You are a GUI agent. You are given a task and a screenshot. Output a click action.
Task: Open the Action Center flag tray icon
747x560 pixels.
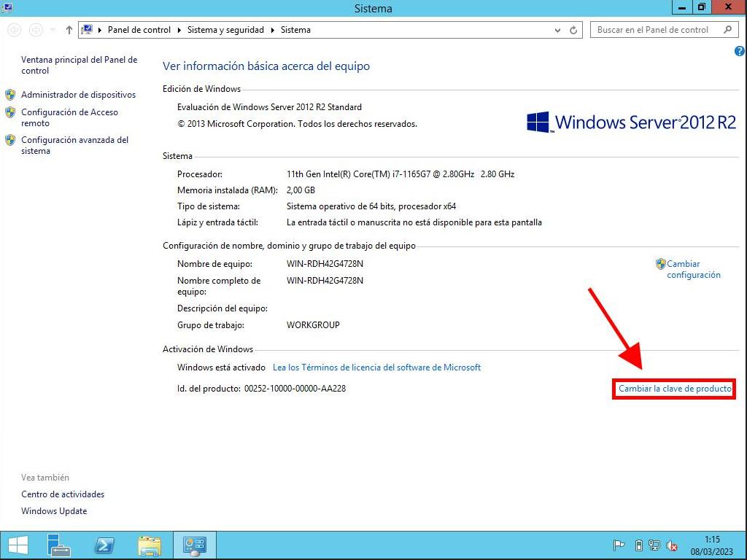pyautogui.click(x=619, y=545)
